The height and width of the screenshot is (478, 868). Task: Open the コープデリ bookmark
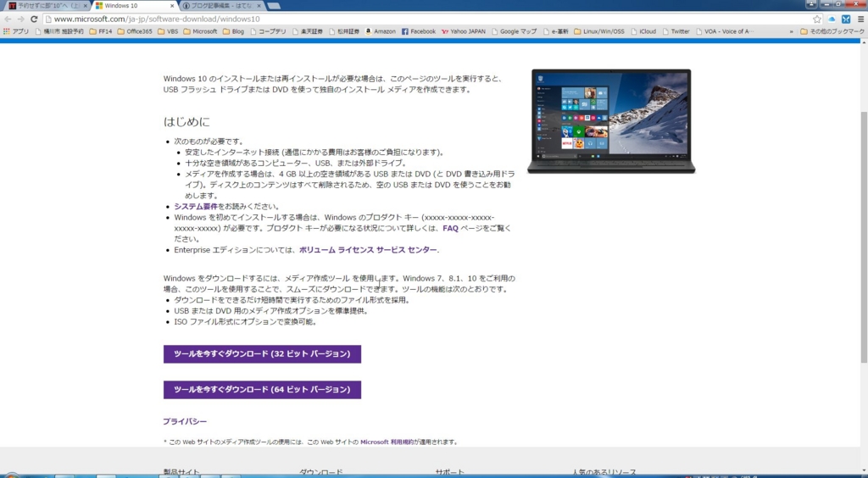tap(268, 31)
